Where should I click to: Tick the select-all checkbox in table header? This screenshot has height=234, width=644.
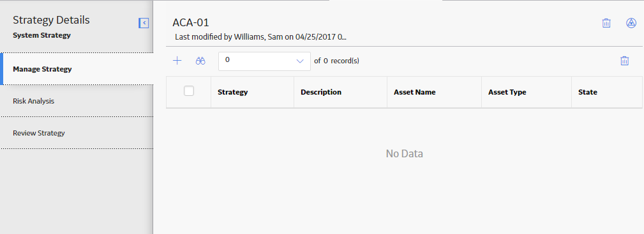[x=189, y=91]
